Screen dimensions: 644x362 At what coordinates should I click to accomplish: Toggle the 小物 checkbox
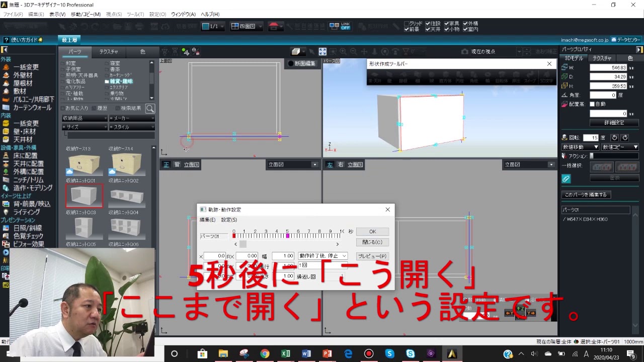pos(446,30)
